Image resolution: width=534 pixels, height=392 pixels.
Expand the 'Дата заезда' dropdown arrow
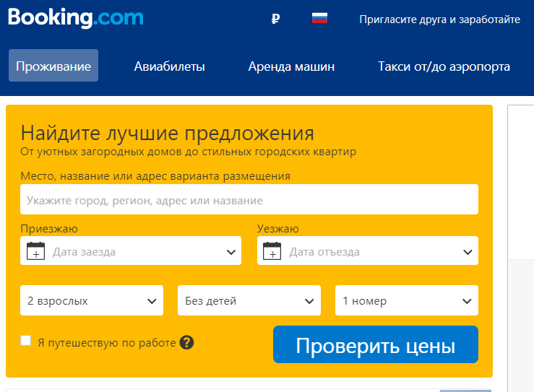pos(231,252)
